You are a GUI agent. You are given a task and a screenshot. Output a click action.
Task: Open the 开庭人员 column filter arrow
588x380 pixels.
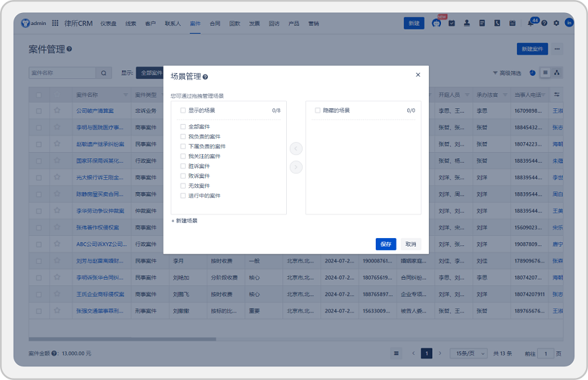468,95
